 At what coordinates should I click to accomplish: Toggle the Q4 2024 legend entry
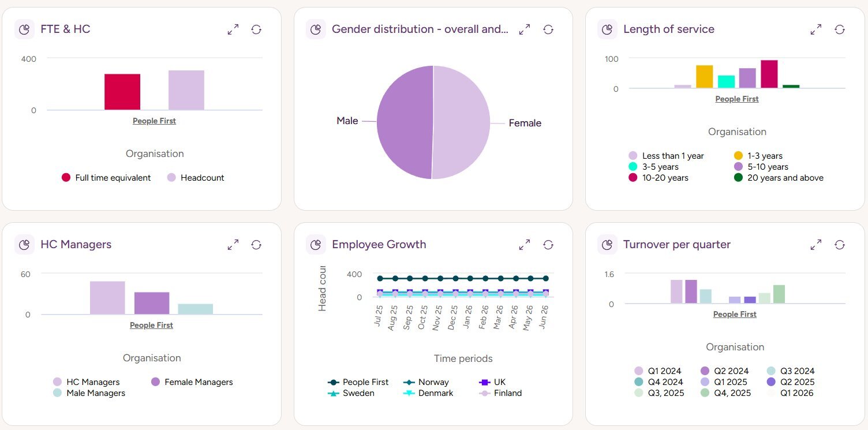(659, 382)
